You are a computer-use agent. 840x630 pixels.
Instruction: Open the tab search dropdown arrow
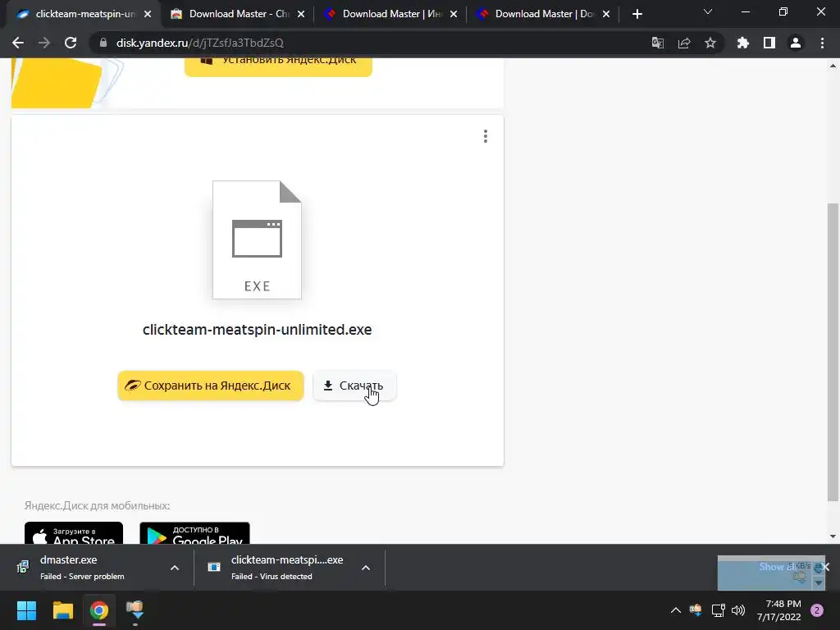(x=708, y=11)
